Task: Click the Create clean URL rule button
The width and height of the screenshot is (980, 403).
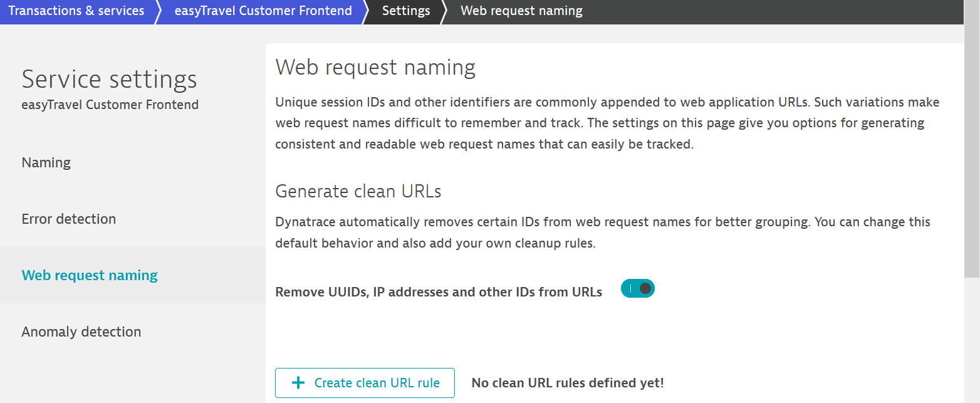Action: point(365,383)
